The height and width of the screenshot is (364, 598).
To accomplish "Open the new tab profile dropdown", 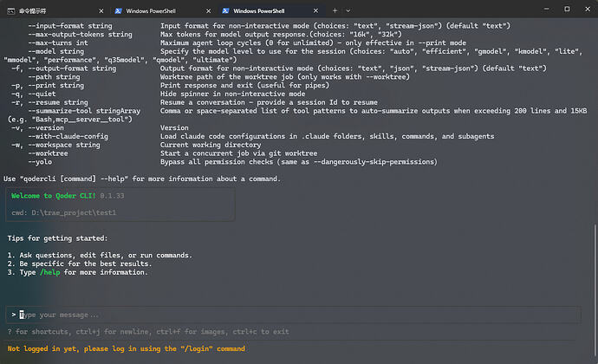I will click(x=348, y=10).
